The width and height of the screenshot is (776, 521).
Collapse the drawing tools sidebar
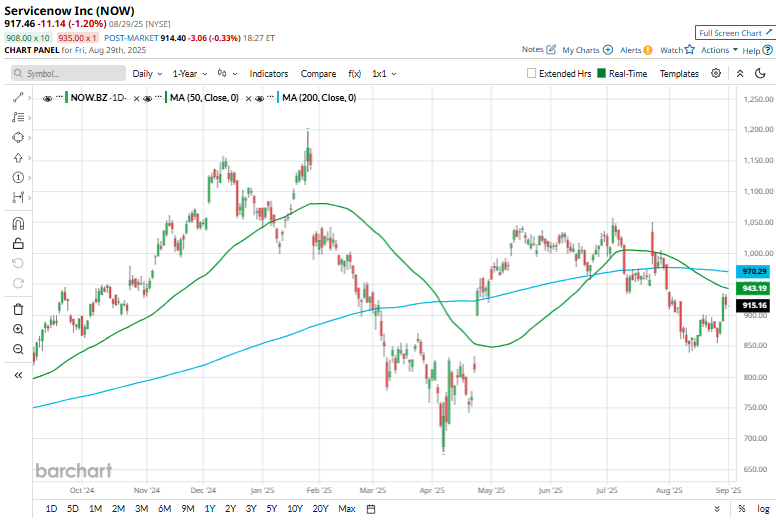coord(18,375)
